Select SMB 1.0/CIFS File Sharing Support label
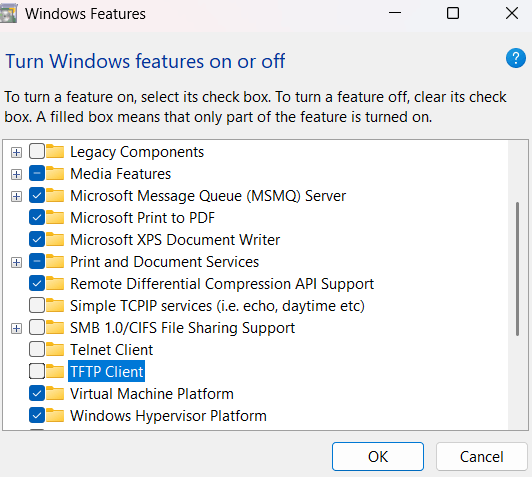532x477 pixels. pos(183,328)
